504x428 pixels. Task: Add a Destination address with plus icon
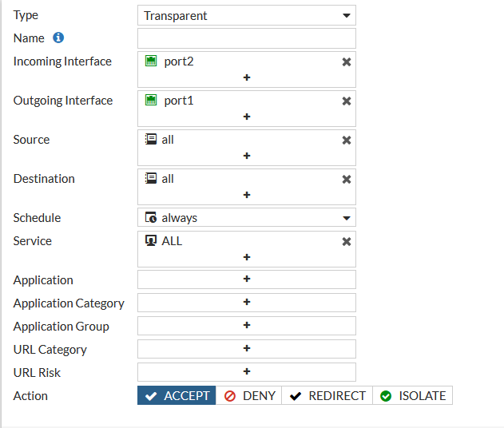[x=247, y=195]
